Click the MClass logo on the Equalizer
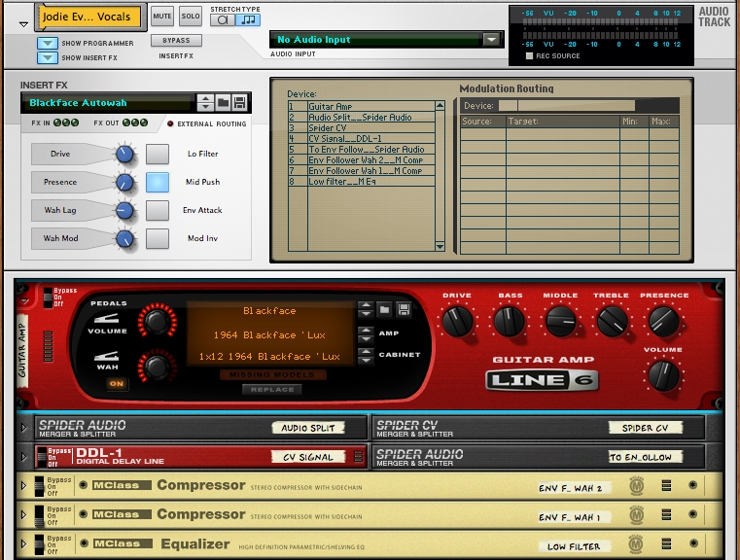740x560 pixels. pos(637,544)
